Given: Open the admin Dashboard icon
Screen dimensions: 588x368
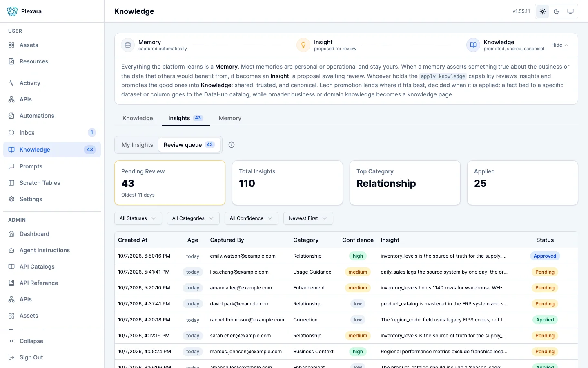Looking at the screenshot, I should pos(11,234).
